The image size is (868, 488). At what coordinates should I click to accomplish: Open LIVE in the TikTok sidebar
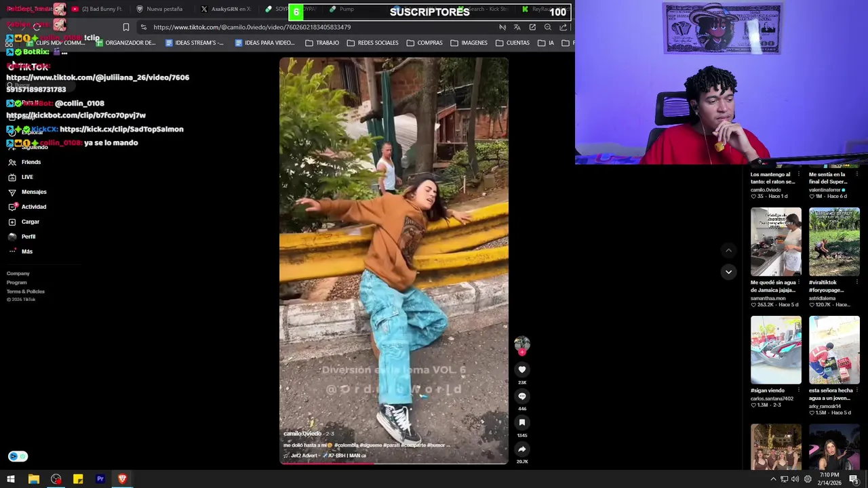coord(27,177)
